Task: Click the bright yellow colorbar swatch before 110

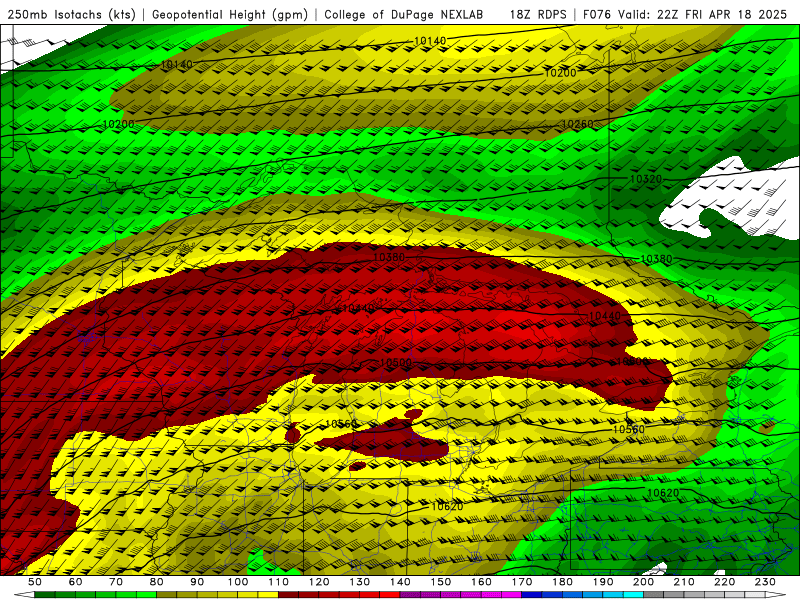Action: click(268, 595)
